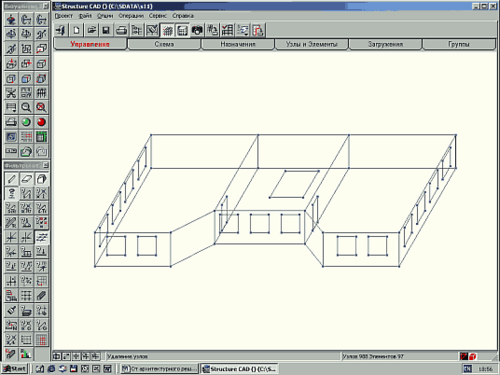500x375 pixels.
Task: Toggle the bar elements filter with the pencil-line icon
Action: 11,179
